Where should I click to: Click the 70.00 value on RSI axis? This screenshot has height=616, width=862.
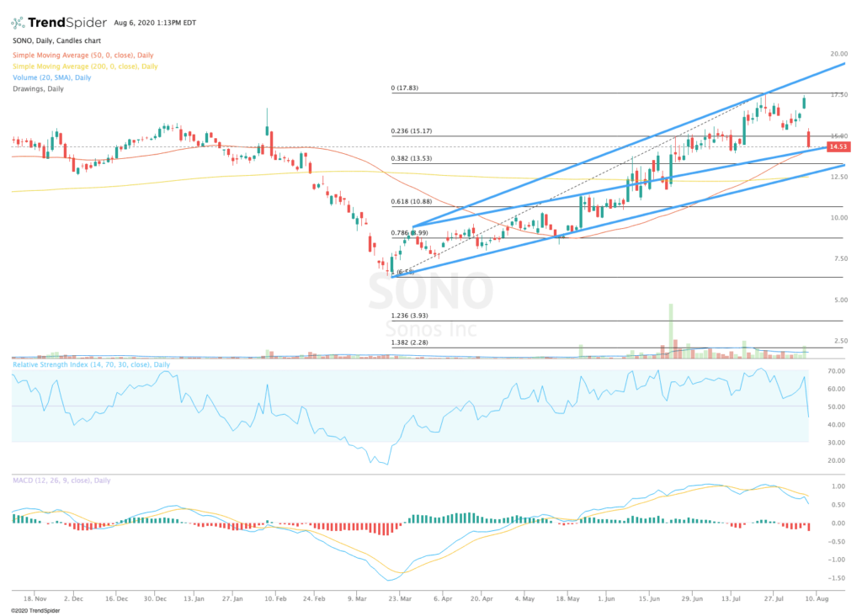pos(836,371)
